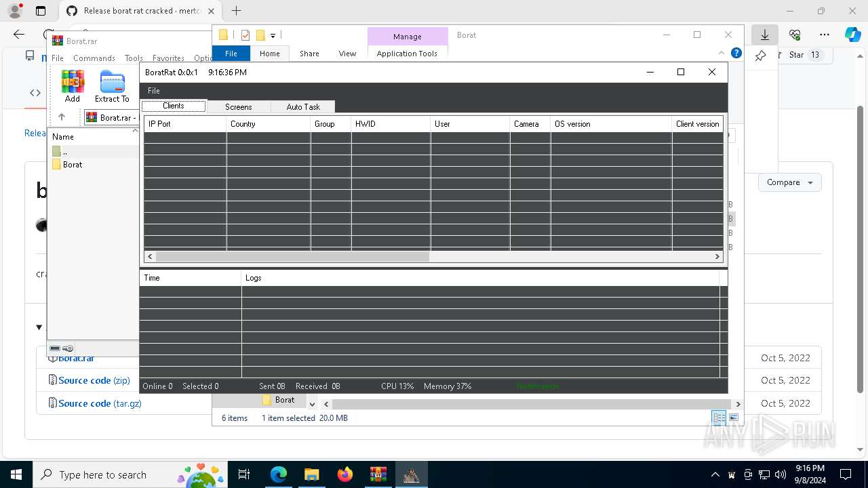The width and height of the screenshot is (868, 488).
Task: Open the Explorer Share ribbon tab
Action: click(309, 54)
